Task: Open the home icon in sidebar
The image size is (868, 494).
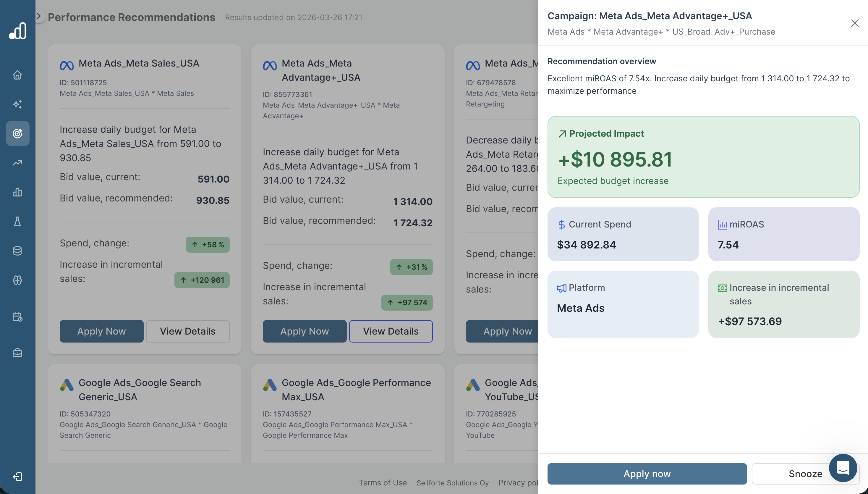Action: tap(17, 75)
